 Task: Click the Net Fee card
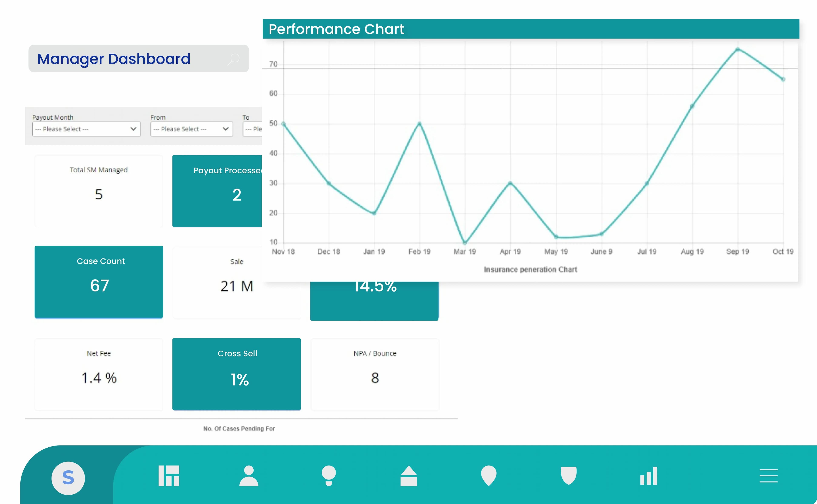click(x=99, y=374)
